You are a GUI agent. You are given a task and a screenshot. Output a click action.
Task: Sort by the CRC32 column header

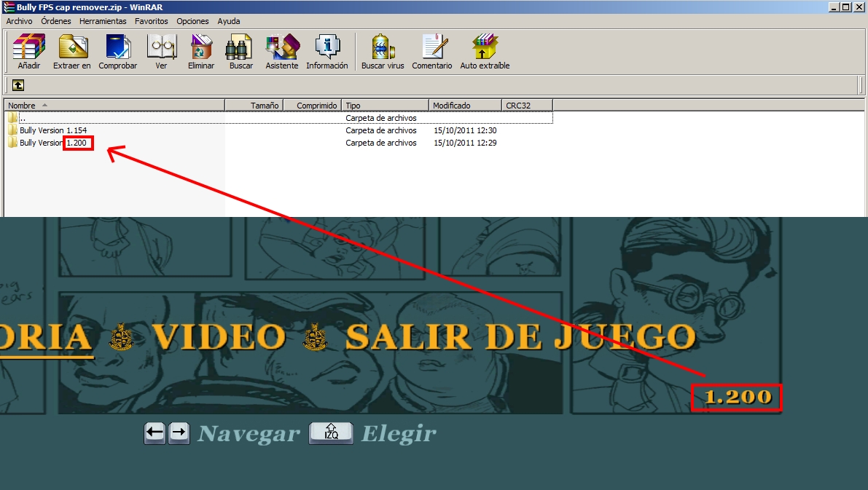tap(527, 105)
